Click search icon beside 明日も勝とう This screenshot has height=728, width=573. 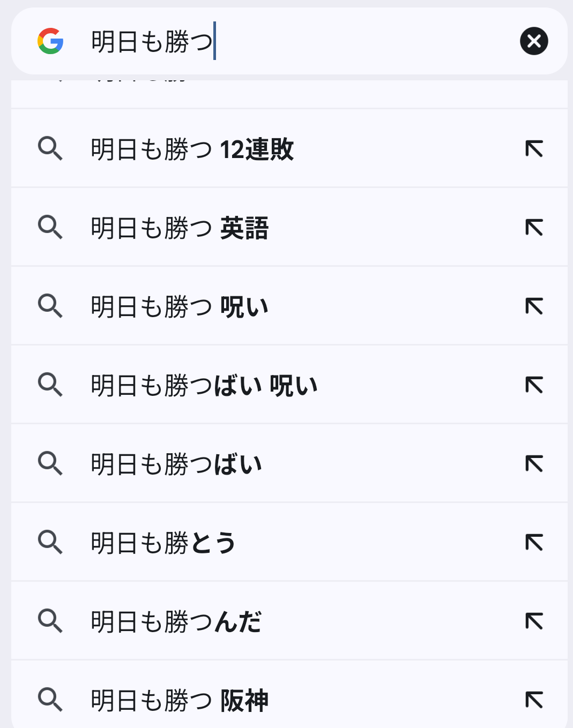click(50, 543)
